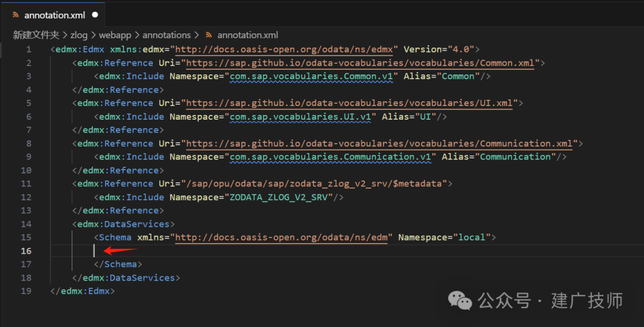Click the Schema opening tag name on line 15
This screenshot has width=644, height=327.
[x=115, y=237]
